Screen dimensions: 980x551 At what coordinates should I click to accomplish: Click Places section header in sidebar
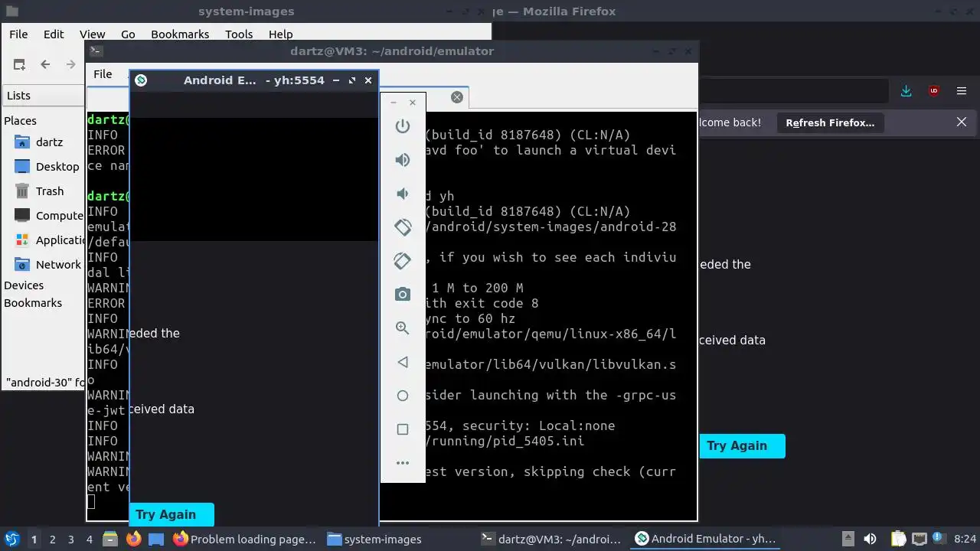pos(20,121)
